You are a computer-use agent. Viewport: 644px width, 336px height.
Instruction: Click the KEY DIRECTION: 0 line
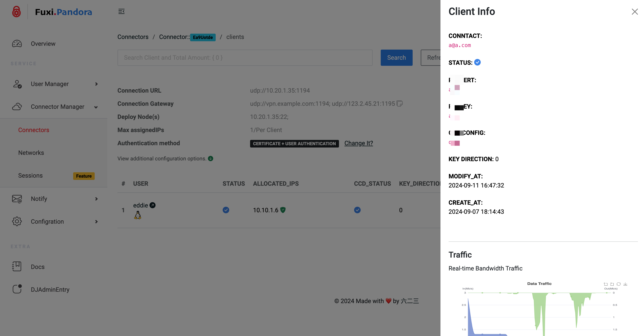[x=473, y=159]
